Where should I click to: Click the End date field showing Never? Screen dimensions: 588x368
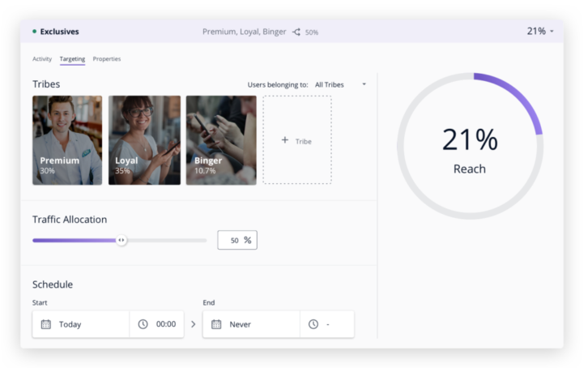click(251, 324)
